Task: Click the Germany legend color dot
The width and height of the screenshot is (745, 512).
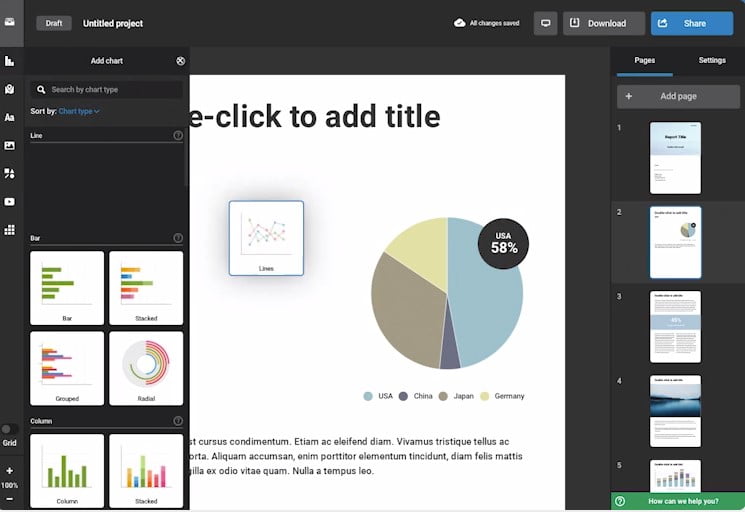Action: click(x=484, y=396)
